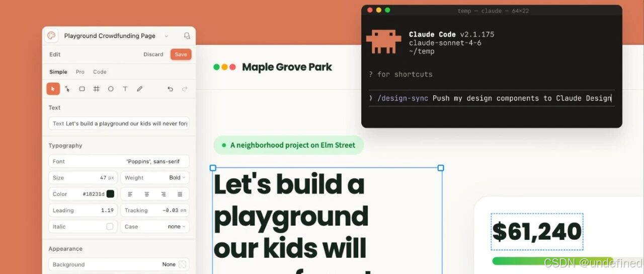Click the Maple Grove Park site title

pyautogui.click(x=287, y=67)
